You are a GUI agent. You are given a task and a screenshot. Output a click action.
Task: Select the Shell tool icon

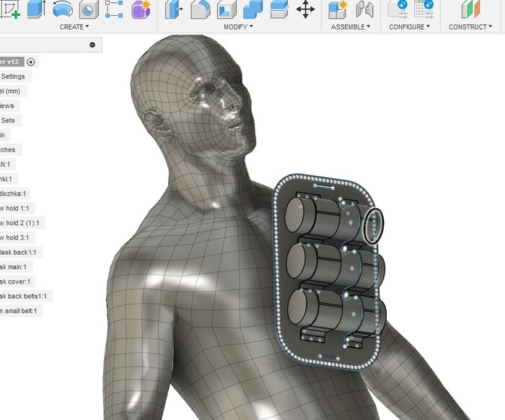(227, 9)
